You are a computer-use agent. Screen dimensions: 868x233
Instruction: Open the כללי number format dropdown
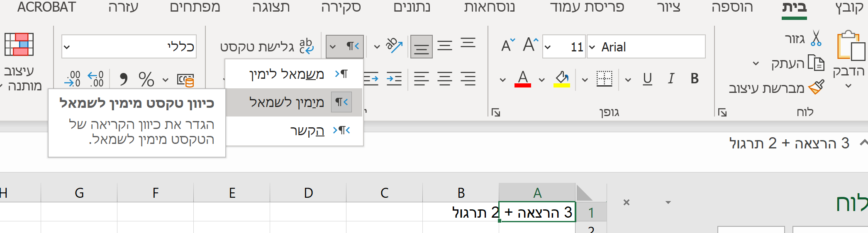(67, 47)
